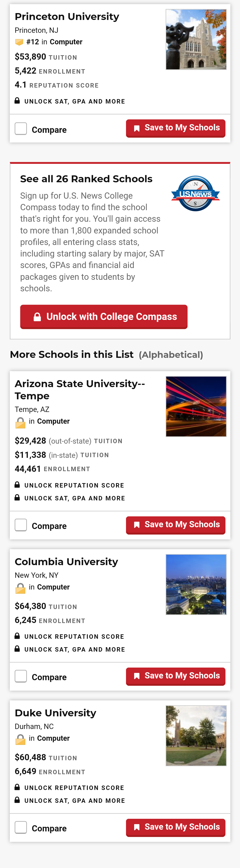Click lock icon beside Arizona State's Unlock Reputation Score
The image size is (240, 868).
click(x=17, y=485)
